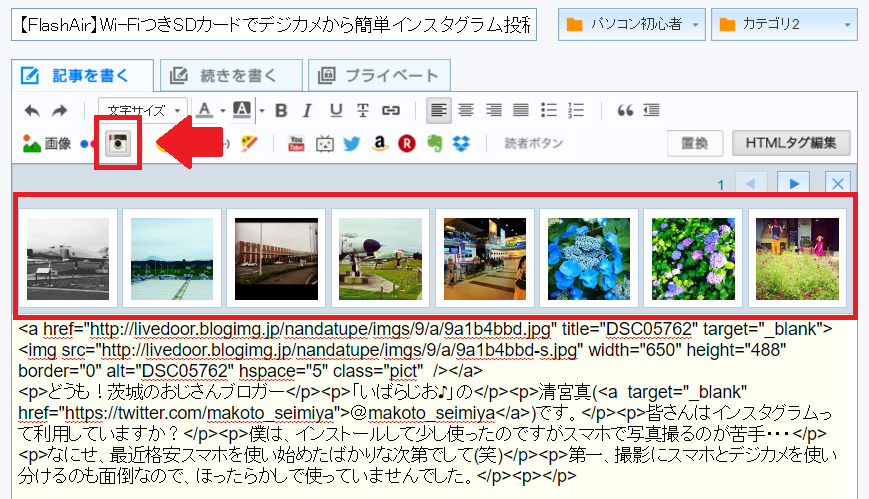Open the Evernote elephant icon
The image size is (869, 499).
coord(434,144)
